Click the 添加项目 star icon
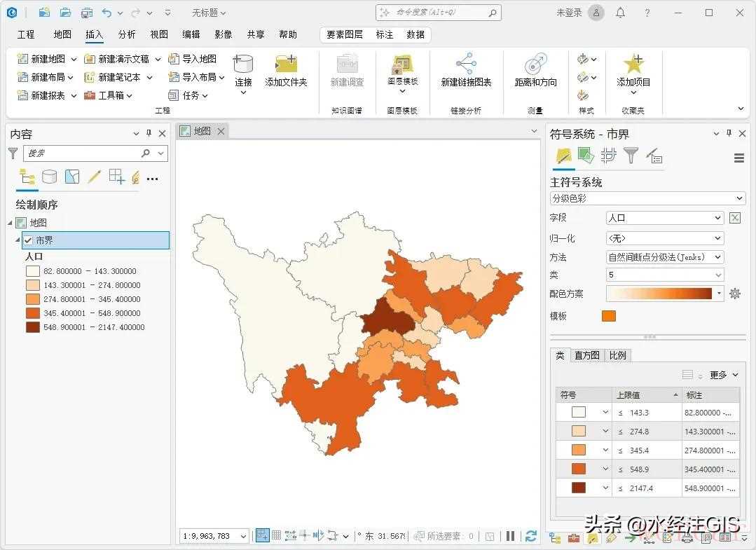Screen dimensions: 756x550 point(633,64)
